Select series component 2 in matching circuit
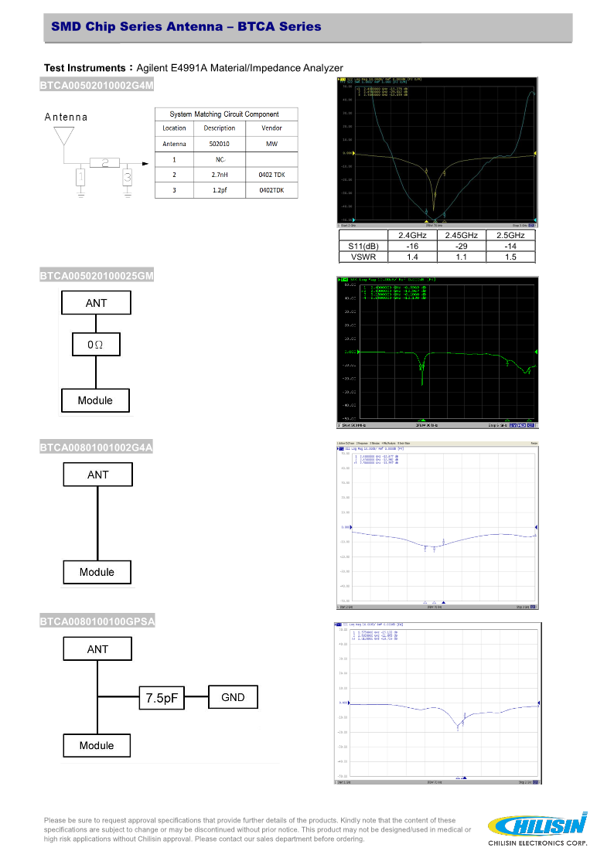This screenshot has width=614, height=868. (x=104, y=162)
